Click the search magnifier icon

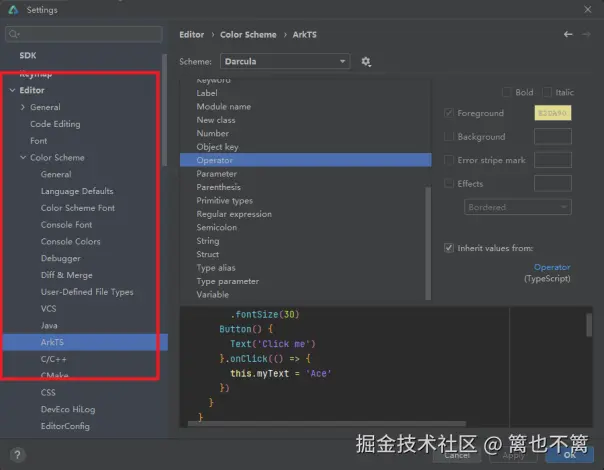click(x=13, y=34)
